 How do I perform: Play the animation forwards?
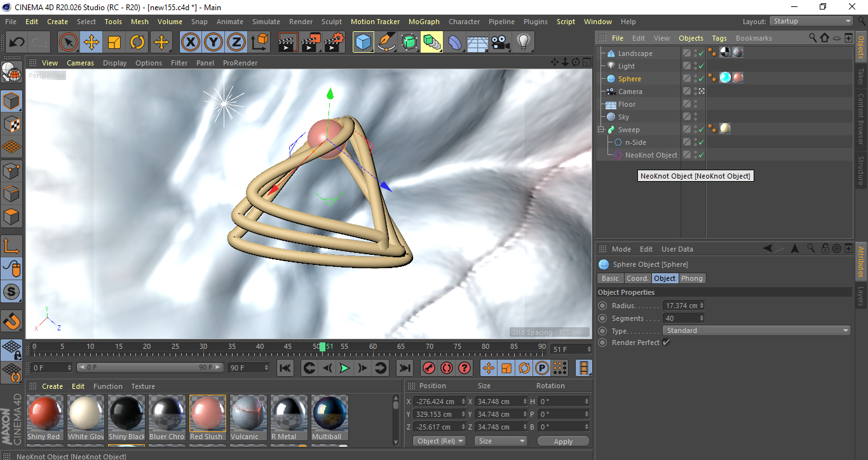[x=344, y=368]
